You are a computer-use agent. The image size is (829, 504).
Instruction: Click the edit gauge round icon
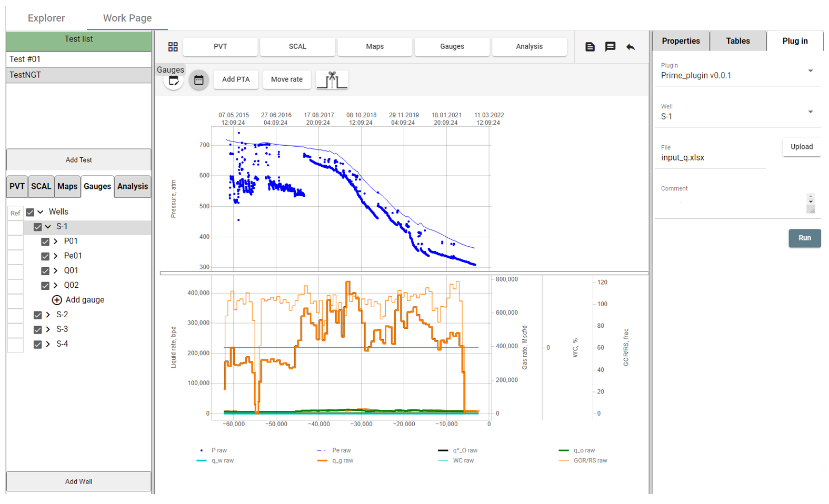tap(174, 81)
